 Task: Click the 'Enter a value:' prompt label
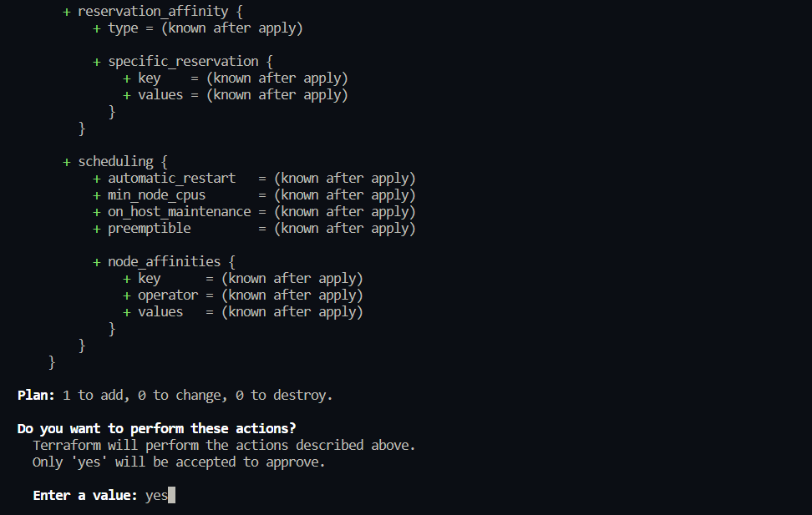pyautogui.click(x=84, y=495)
